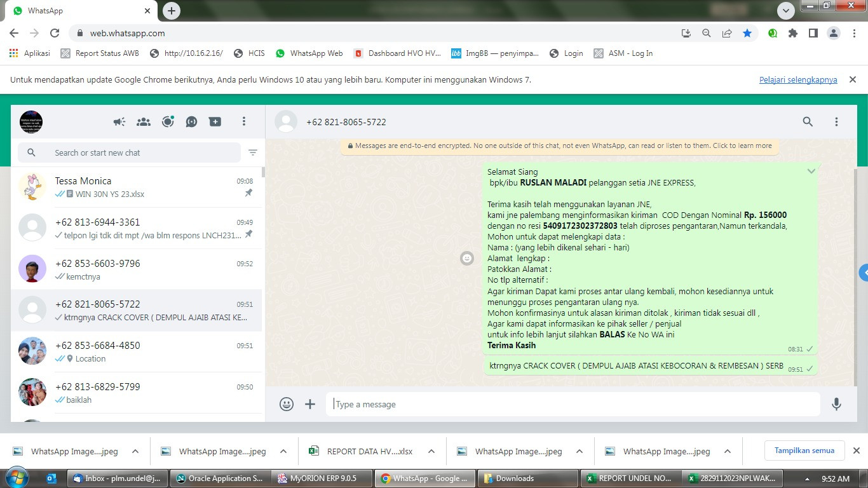Open own profile picture in sidebar header

pyautogui.click(x=31, y=121)
